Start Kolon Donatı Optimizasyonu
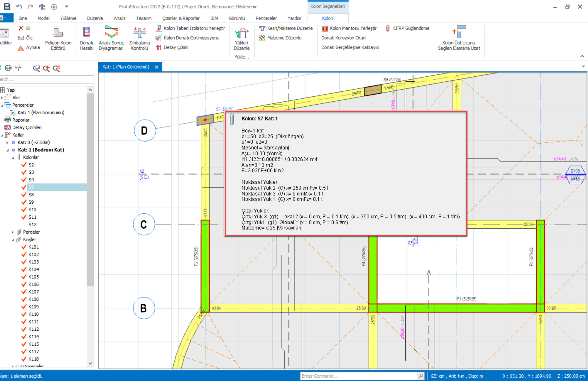Image resolution: width=588 pixels, height=381 pixels. [188, 38]
